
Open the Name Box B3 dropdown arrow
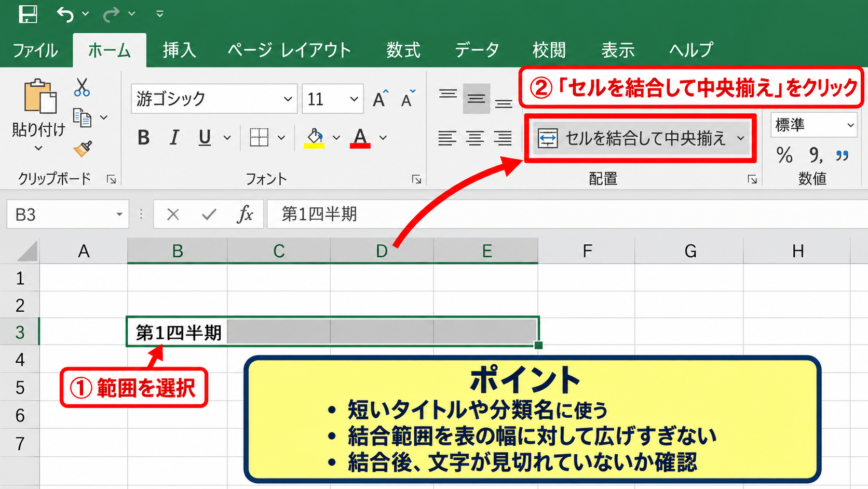pos(119,214)
